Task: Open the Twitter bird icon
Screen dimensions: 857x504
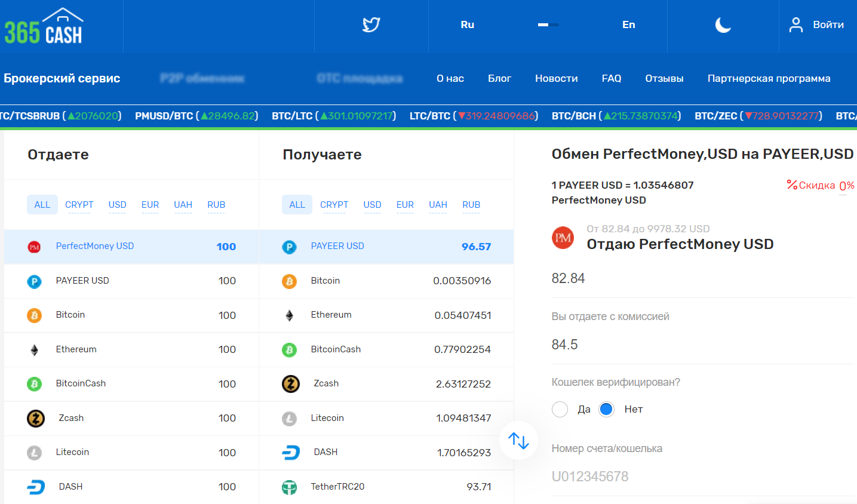Action: tap(371, 24)
